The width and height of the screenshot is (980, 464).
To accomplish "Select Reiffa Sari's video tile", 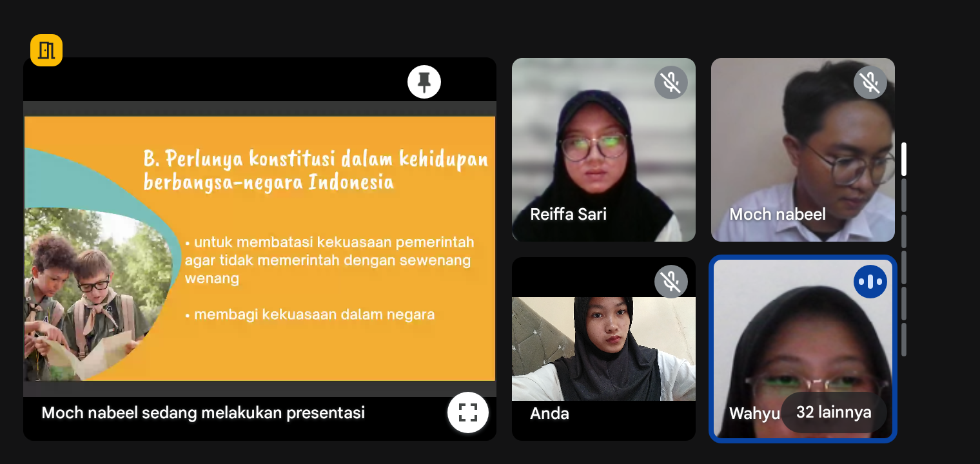I will [x=603, y=148].
